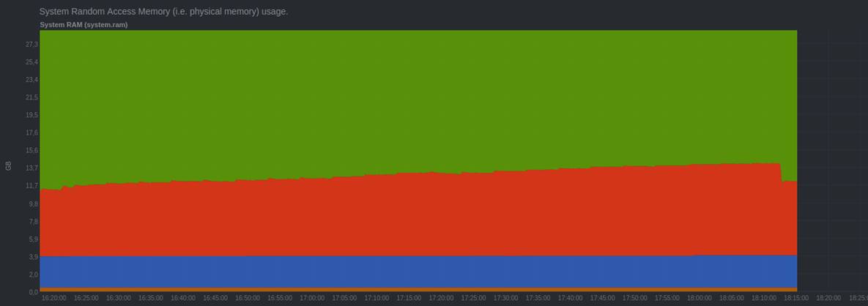
Task: Click the 17:35:00 time label
Action: 538,298
